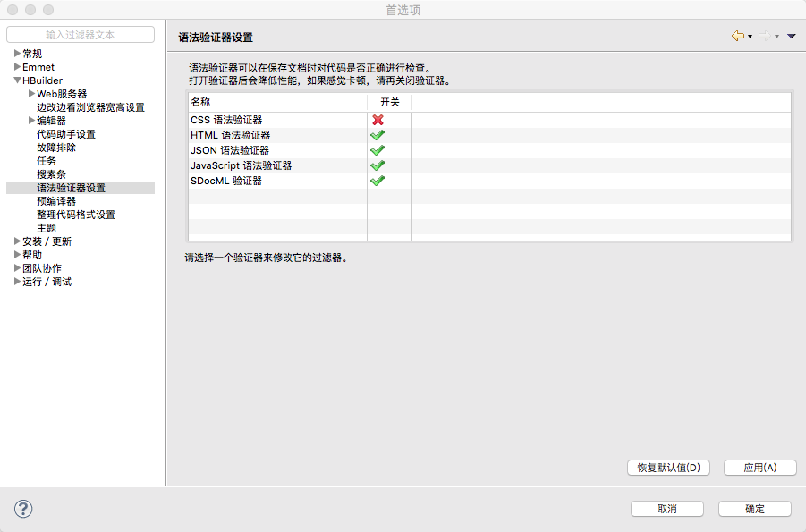Expand the Emmet tree node
This screenshot has height=532, width=806.
click(x=17, y=67)
